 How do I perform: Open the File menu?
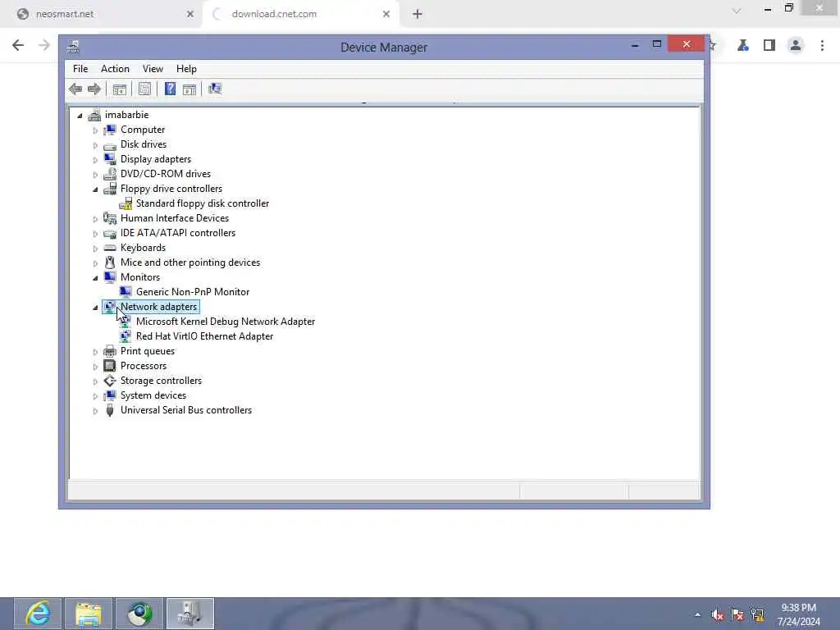[80, 69]
